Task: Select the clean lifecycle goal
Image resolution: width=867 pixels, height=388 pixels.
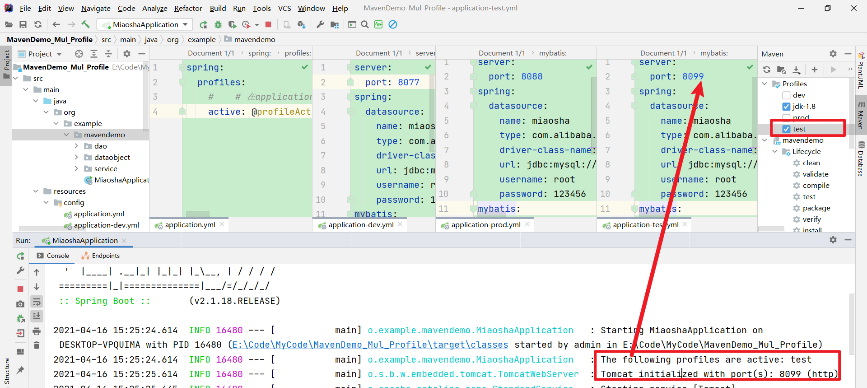Action: 811,162
